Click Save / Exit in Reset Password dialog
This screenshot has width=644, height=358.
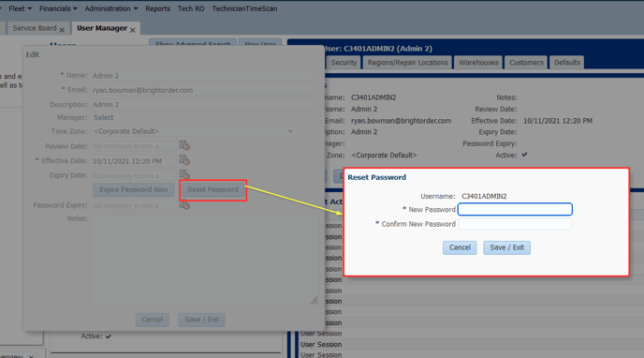(x=506, y=247)
